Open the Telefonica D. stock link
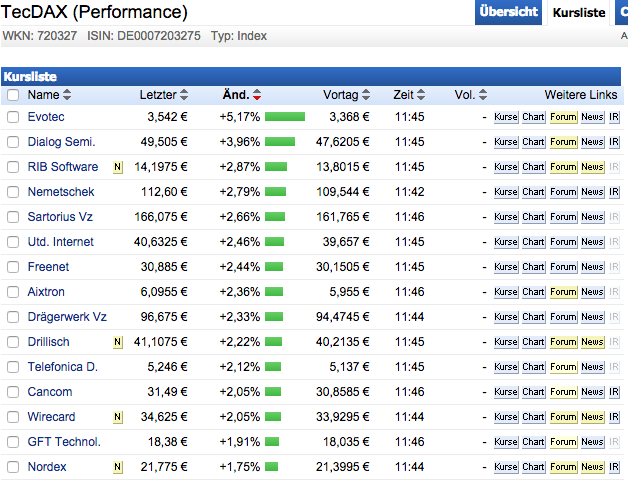Viewport: 628px width, 480px height. [x=63, y=367]
